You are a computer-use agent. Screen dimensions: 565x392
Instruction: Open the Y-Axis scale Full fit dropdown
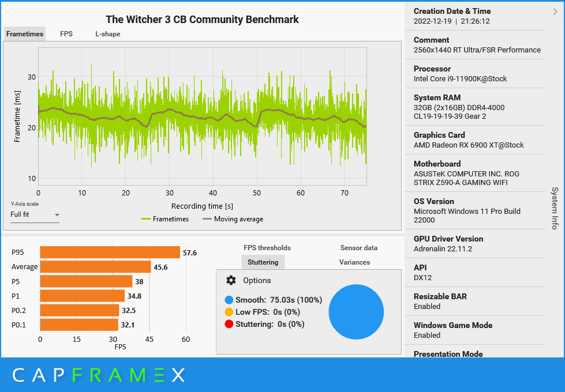pyautogui.click(x=35, y=214)
